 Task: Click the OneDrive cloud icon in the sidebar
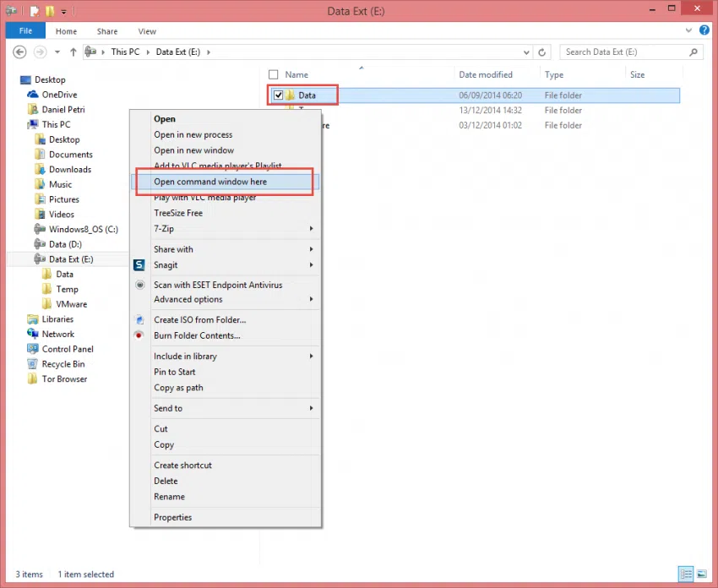click(x=32, y=95)
